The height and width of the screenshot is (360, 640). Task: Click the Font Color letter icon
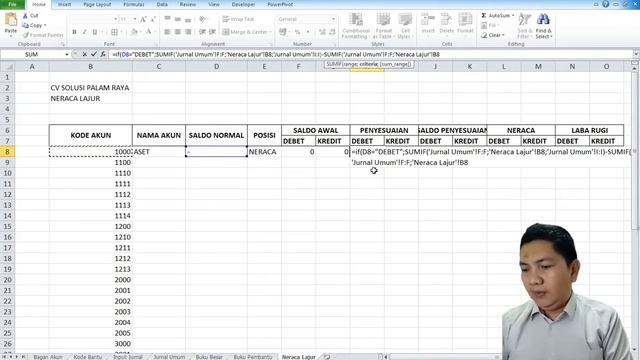(x=149, y=32)
